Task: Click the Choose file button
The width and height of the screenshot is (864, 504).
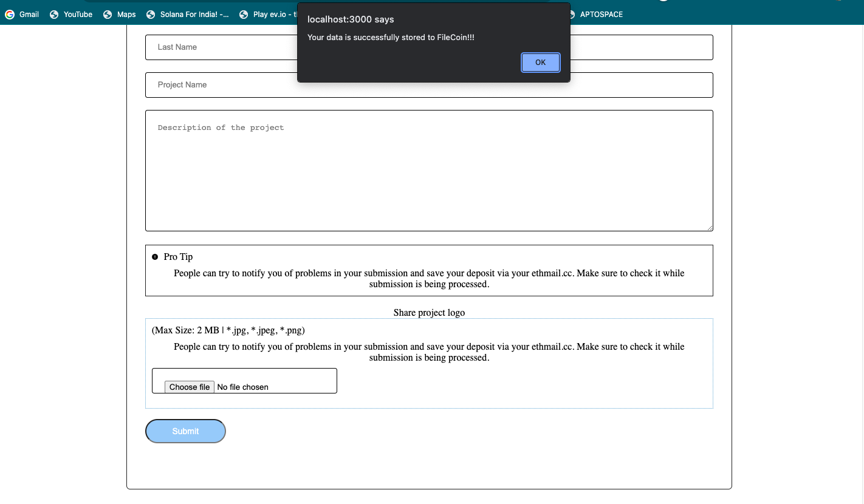Action: 190,387
